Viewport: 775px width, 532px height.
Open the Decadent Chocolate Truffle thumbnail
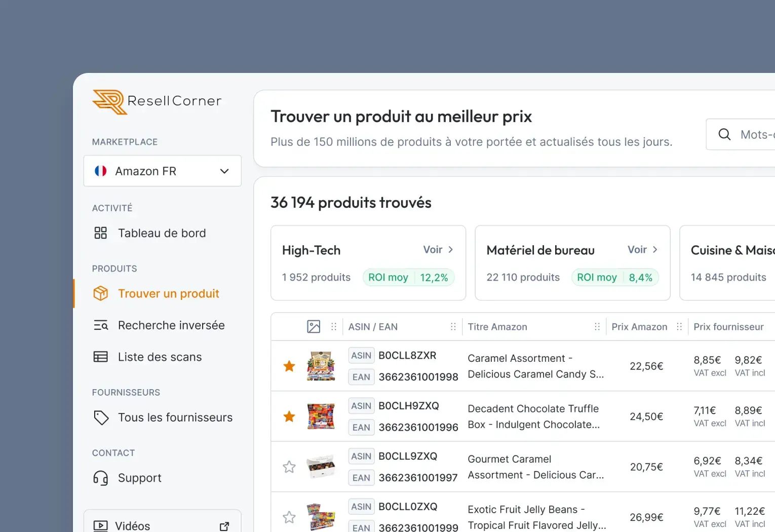click(x=321, y=416)
